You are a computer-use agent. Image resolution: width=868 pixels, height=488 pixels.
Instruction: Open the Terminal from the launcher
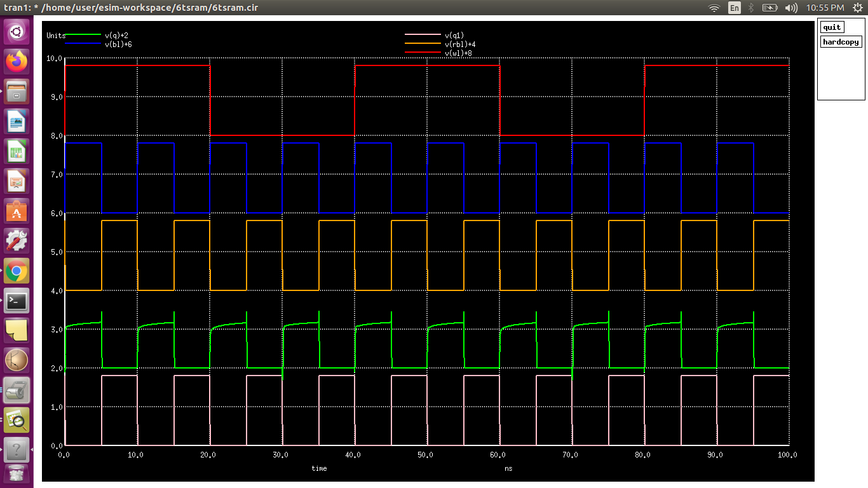pyautogui.click(x=16, y=300)
